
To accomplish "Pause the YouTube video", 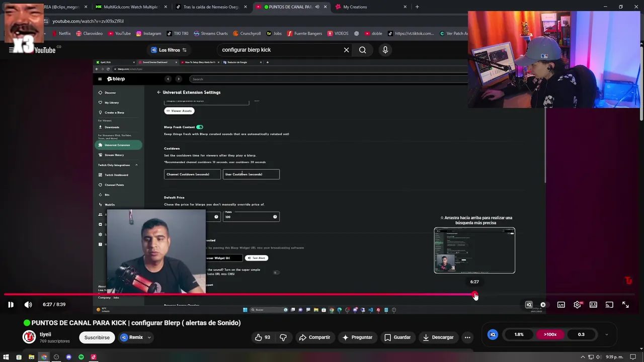I will (11, 304).
